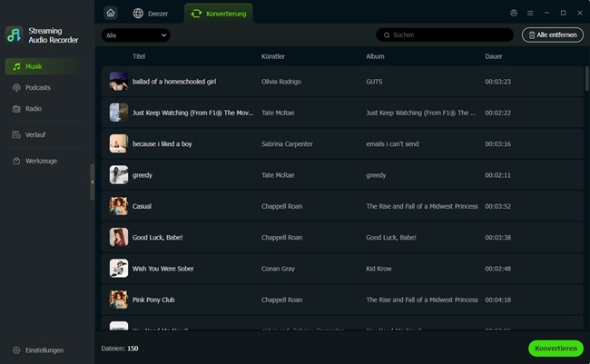This screenshot has height=364, width=590.
Task: Click the album name Kid Krow
Action: [x=379, y=269]
